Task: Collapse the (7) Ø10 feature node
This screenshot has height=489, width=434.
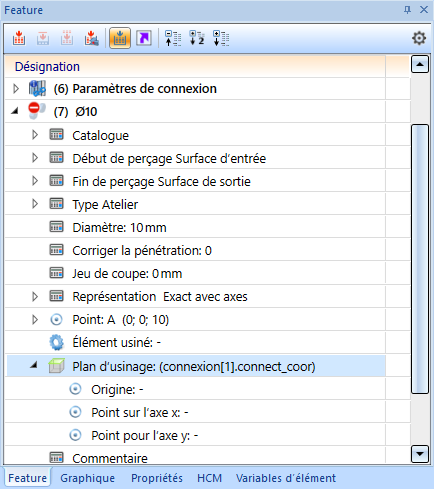Action: pos(15,112)
